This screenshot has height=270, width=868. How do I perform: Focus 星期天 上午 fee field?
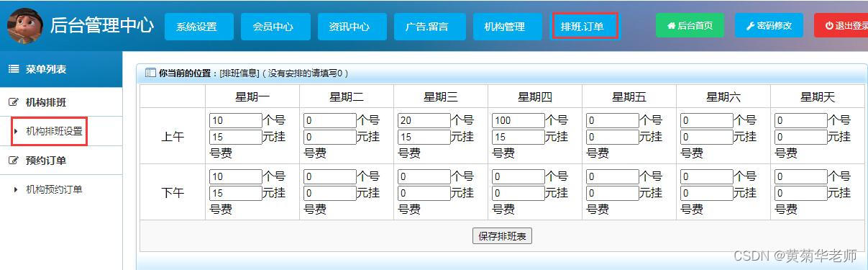[x=801, y=137]
